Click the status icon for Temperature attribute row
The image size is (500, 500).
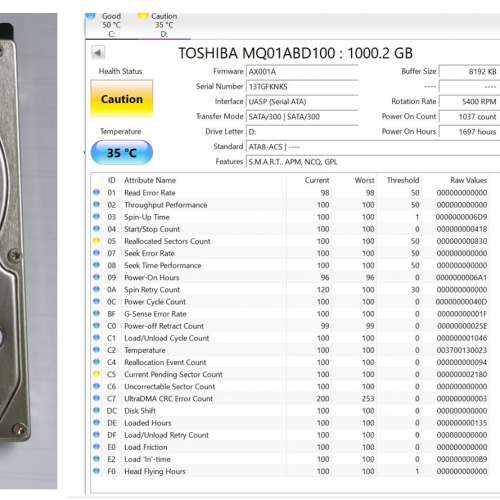coord(97,350)
